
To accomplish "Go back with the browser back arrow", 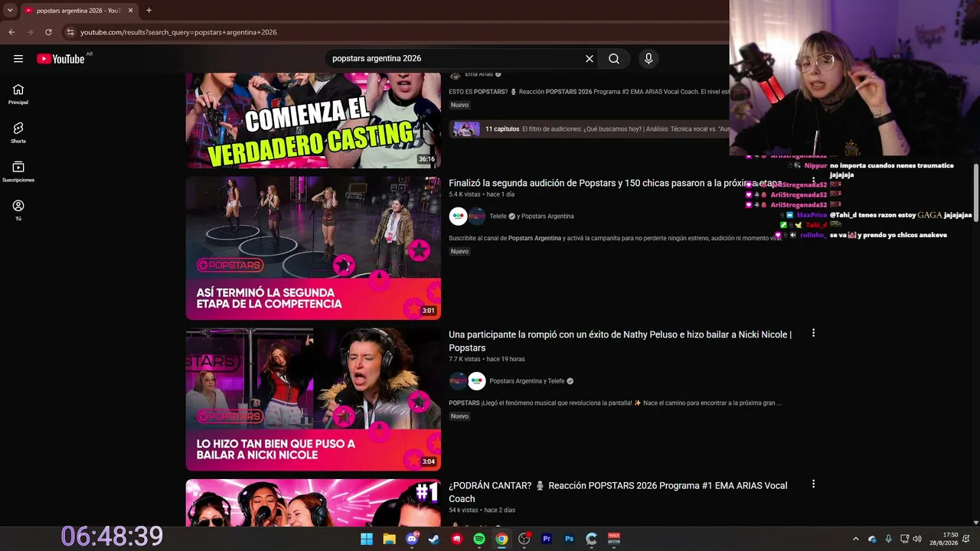I will [x=11, y=32].
